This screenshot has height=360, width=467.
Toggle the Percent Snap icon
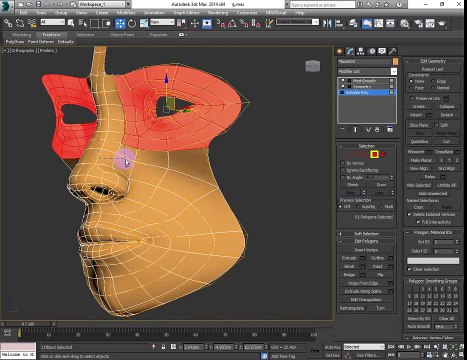[244, 23]
